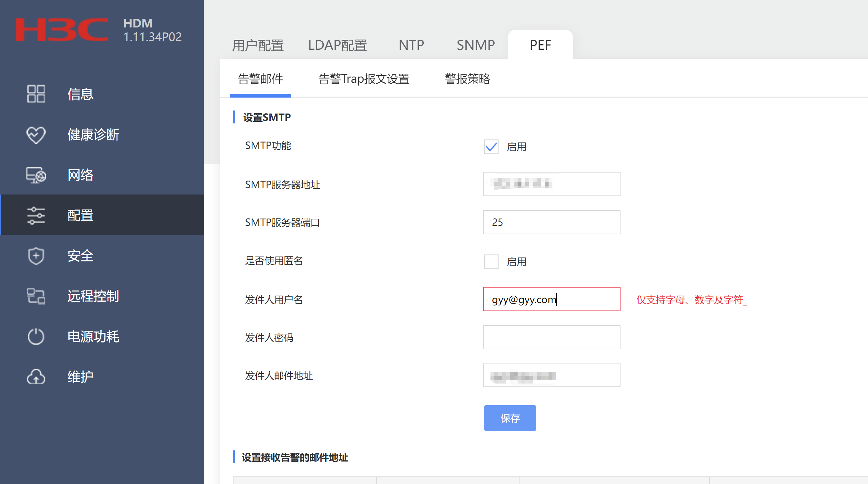Click the cloud upload icon for 维护

36,377
